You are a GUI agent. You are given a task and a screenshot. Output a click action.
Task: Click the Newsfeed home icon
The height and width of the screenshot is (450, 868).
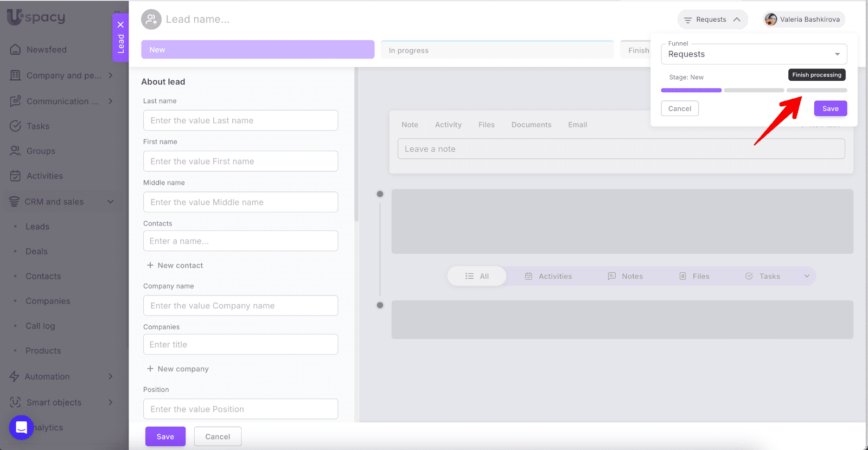(15, 49)
